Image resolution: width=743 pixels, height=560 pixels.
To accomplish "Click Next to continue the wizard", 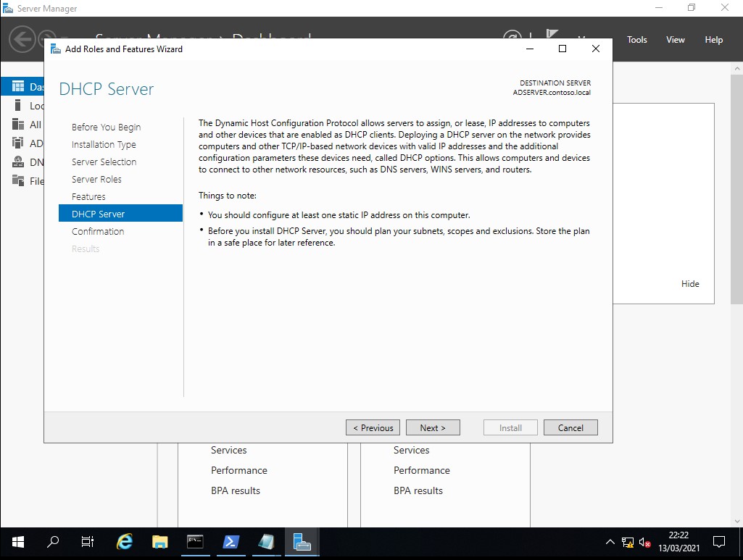I will pyautogui.click(x=433, y=428).
